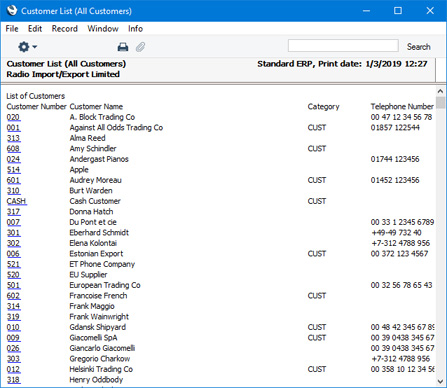Screen dimensions: 447x388
Task: Open the Record menu
Action: point(65,29)
